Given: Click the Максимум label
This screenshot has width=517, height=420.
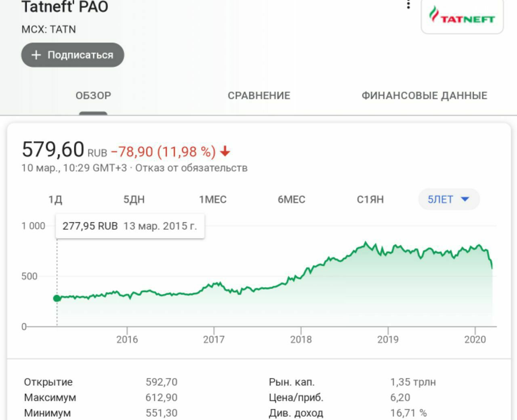Looking at the screenshot, I should point(50,397).
